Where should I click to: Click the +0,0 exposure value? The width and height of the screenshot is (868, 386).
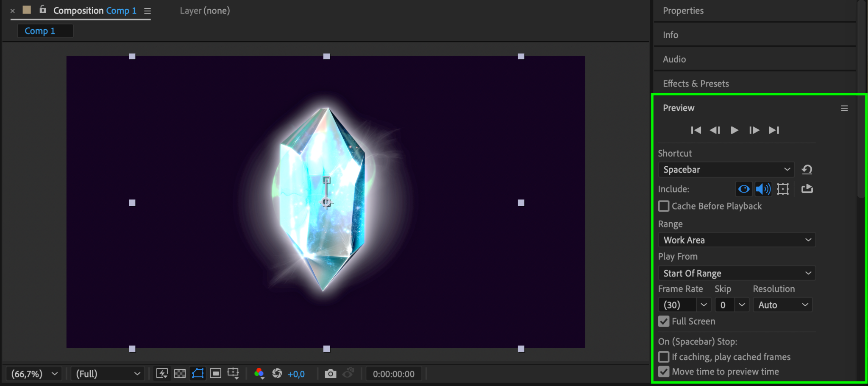click(296, 374)
